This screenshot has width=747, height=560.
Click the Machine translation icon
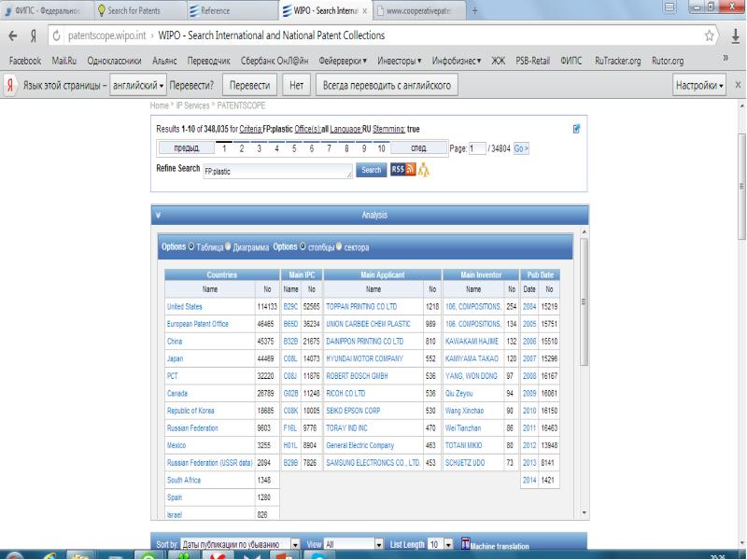[466, 545]
